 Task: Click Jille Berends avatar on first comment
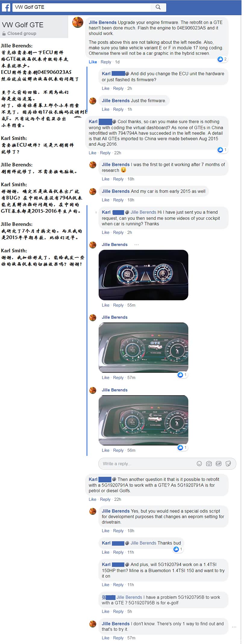(x=78, y=22)
